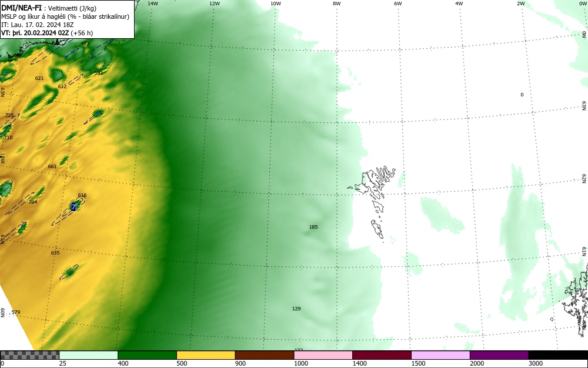Screen dimensions: 588x368
Task: Click the legend scale value 500
Action: point(182,363)
